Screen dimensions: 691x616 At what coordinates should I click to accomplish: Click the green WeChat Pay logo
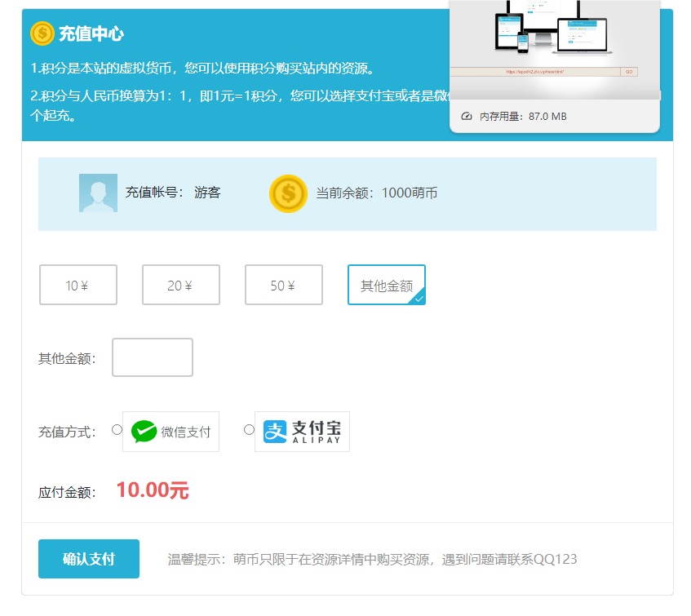(x=144, y=432)
